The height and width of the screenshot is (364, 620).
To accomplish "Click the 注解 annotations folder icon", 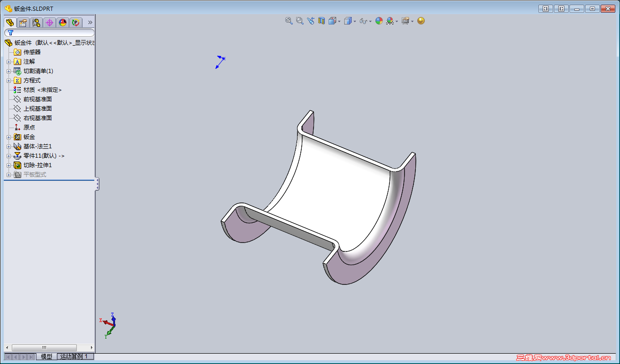I will point(17,61).
